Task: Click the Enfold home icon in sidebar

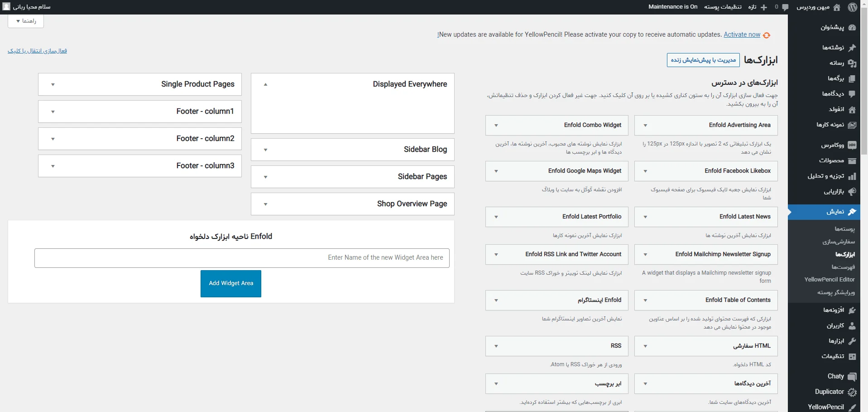Action: point(852,109)
